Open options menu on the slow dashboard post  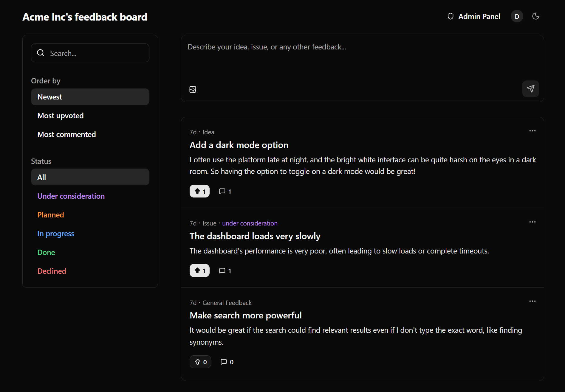pos(532,222)
